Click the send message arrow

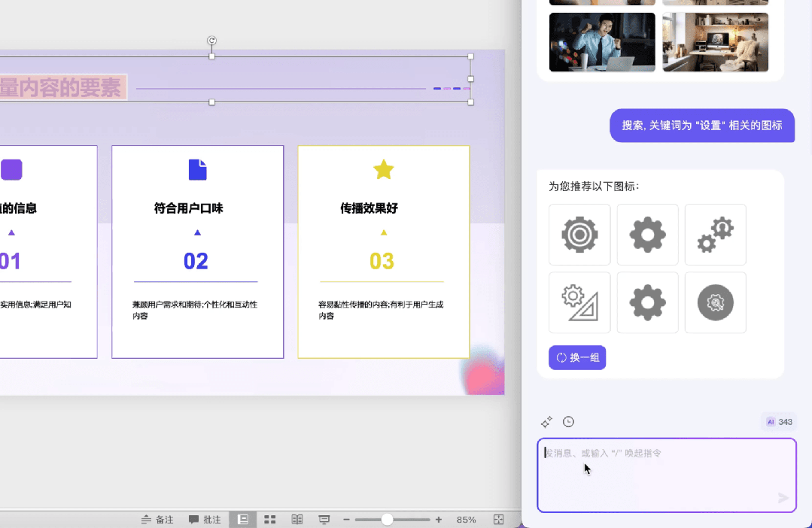783,498
